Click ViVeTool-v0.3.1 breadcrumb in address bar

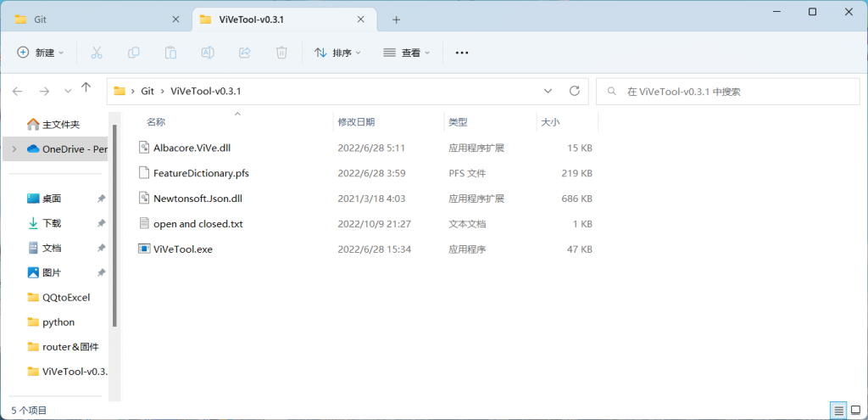[205, 92]
